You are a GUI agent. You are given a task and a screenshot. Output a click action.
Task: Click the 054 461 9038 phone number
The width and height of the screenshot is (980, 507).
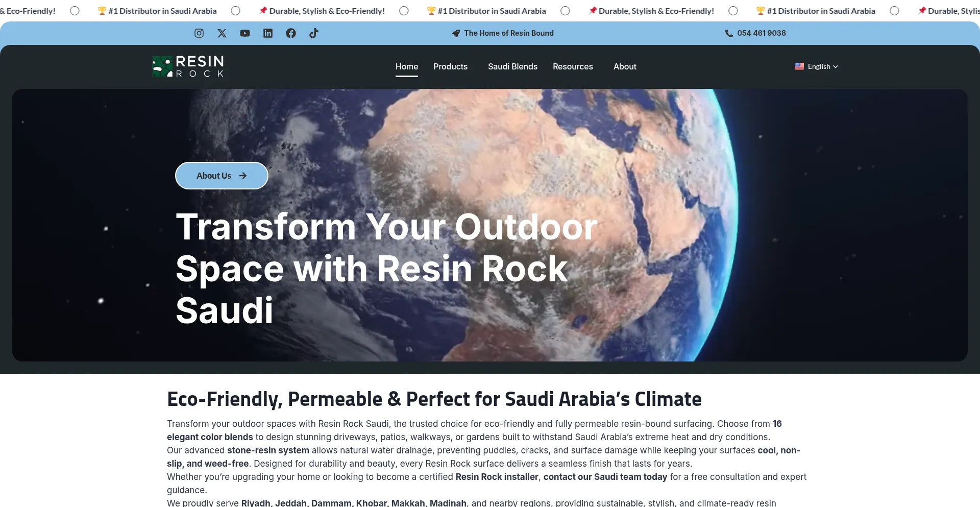(761, 33)
